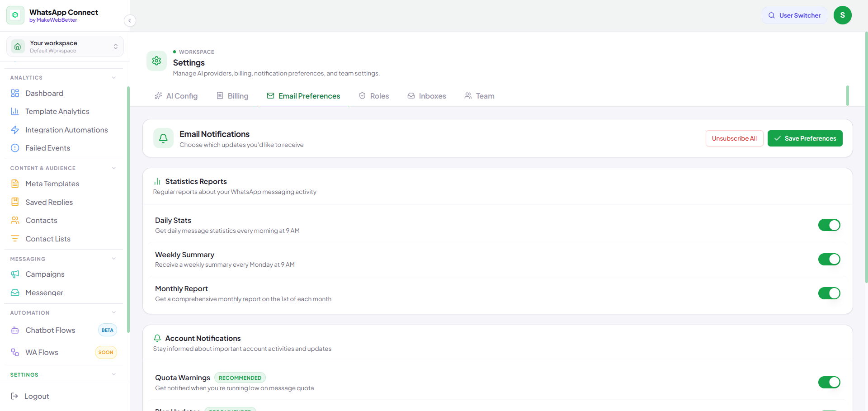Click Save Preferences button
Image resolution: width=868 pixels, height=411 pixels.
tap(805, 138)
